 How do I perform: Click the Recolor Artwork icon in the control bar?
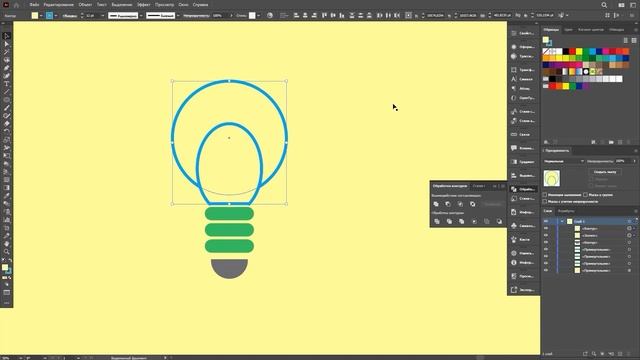[270, 16]
